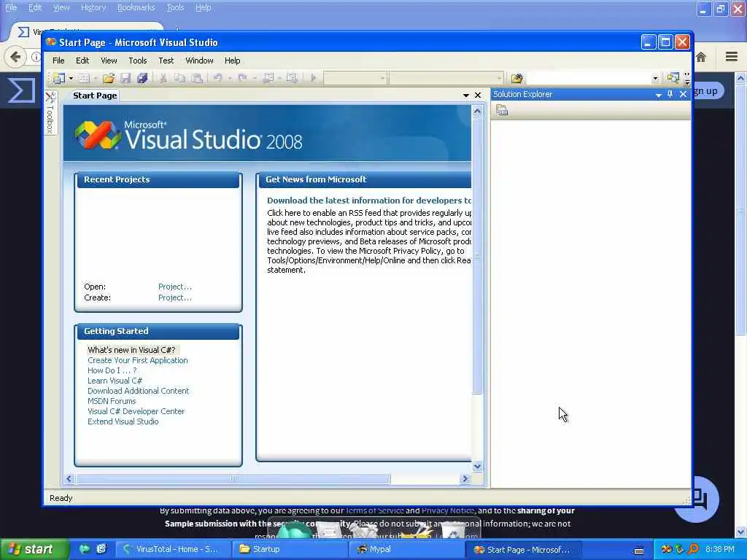Screen dimensions: 747x560
Task: Open the Toolbox side tab
Action: 50,113
